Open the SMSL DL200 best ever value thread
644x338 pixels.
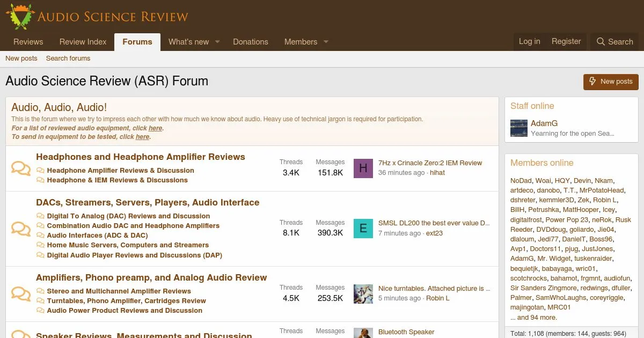tap(434, 223)
